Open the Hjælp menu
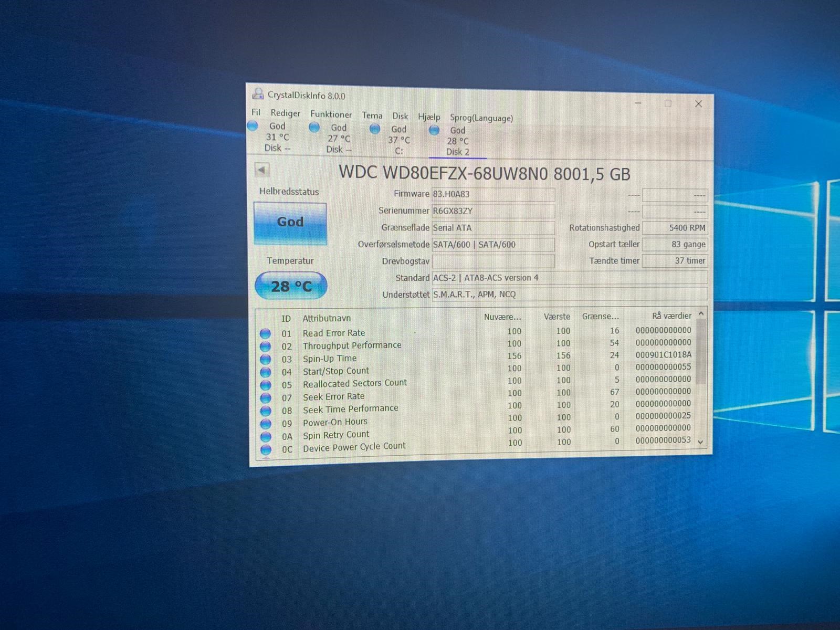Image resolution: width=840 pixels, height=630 pixels. point(429,117)
